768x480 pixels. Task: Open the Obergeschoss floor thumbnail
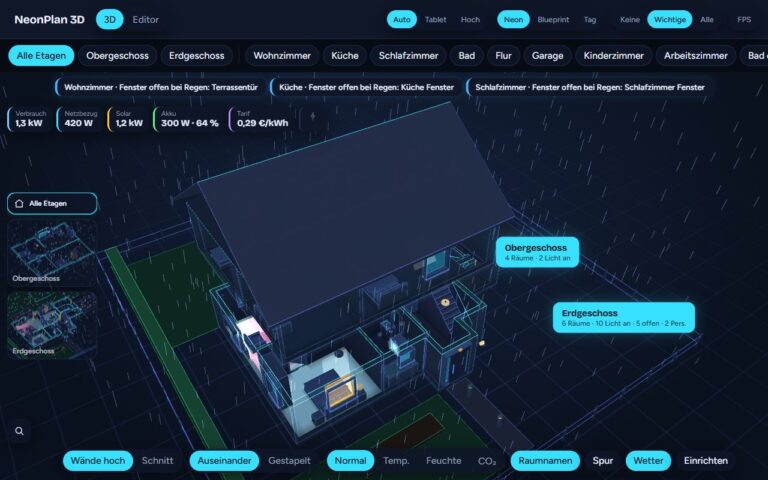click(52, 253)
